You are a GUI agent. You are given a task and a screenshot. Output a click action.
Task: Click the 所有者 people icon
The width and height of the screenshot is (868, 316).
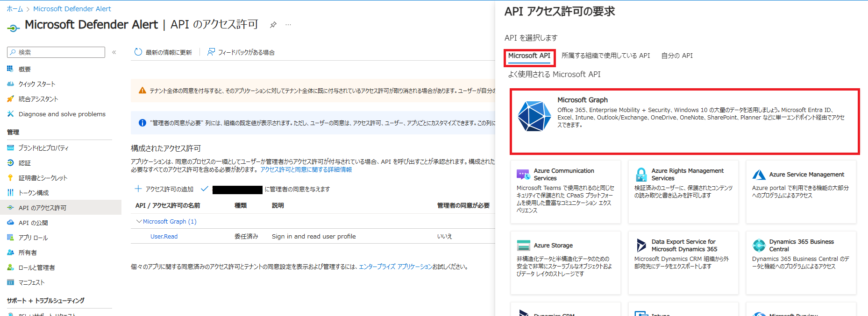[10, 253]
